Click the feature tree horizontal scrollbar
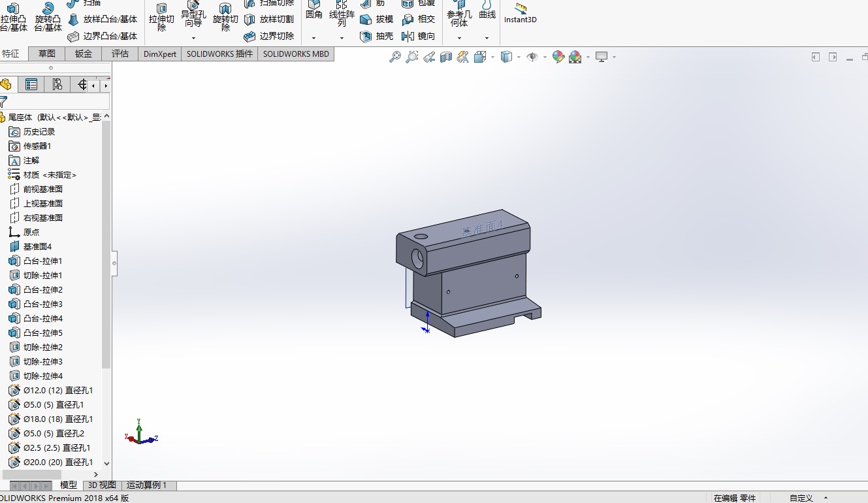The width and height of the screenshot is (868, 503). (31, 474)
